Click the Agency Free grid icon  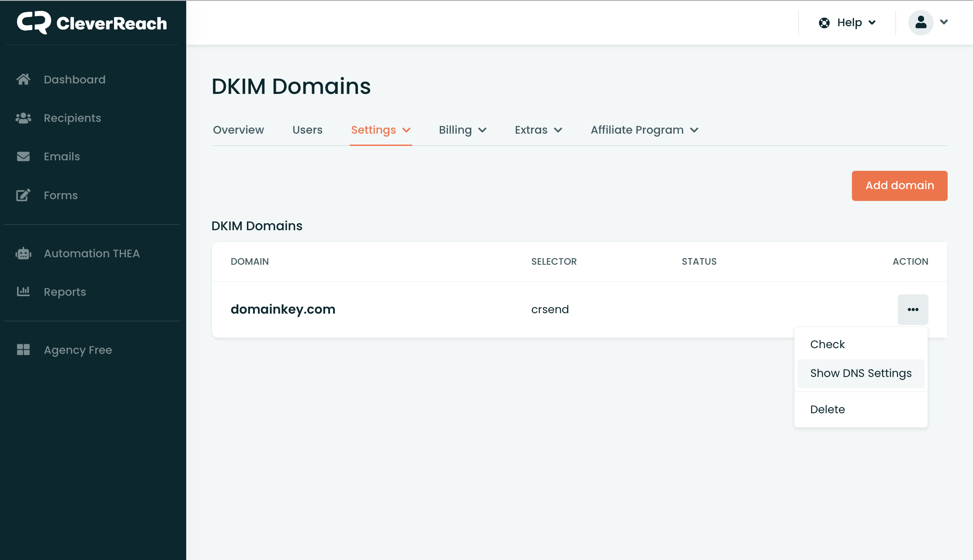(x=23, y=350)
